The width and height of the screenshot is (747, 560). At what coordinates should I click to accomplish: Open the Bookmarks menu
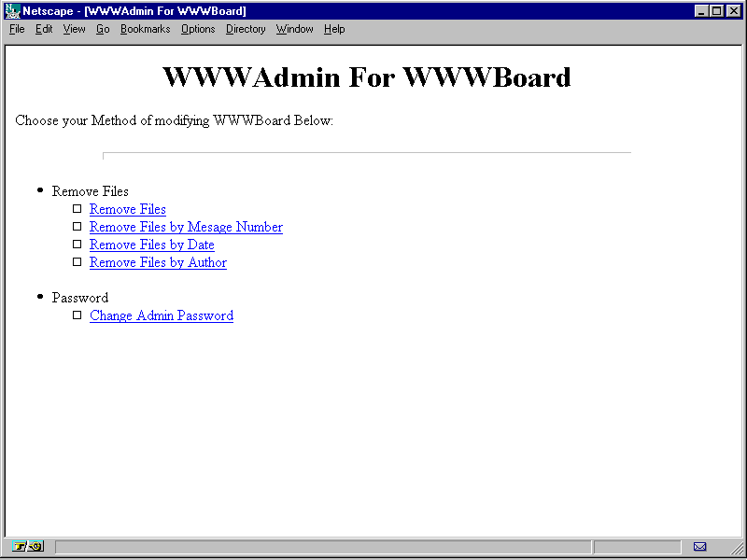point(145,29)
